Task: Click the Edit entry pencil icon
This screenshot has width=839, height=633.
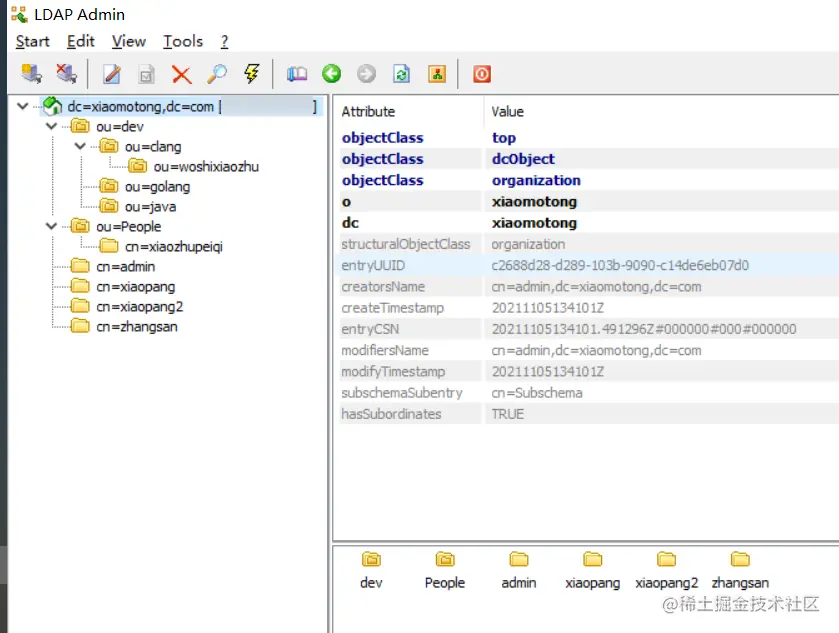Action: pos(112,74)
